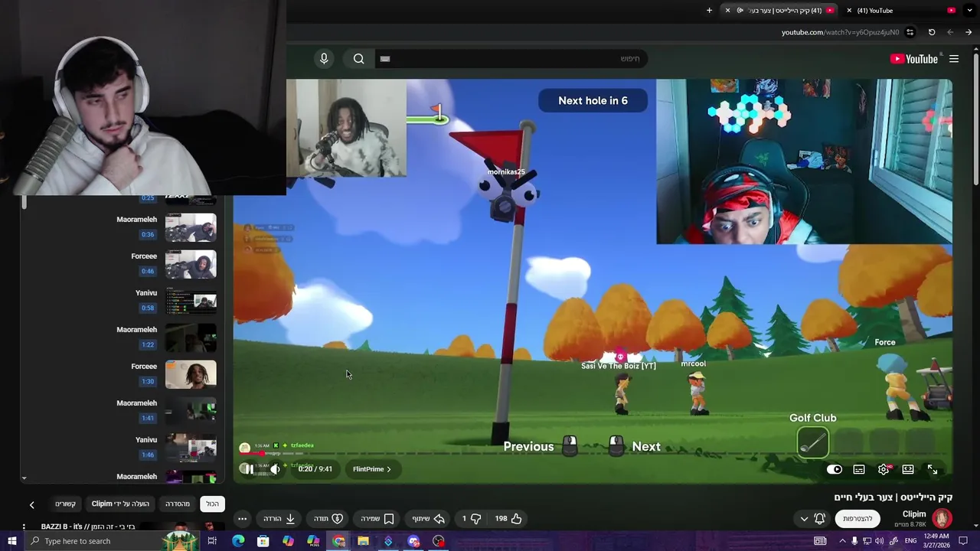Select the קשורים filter chip

[65, 504]
